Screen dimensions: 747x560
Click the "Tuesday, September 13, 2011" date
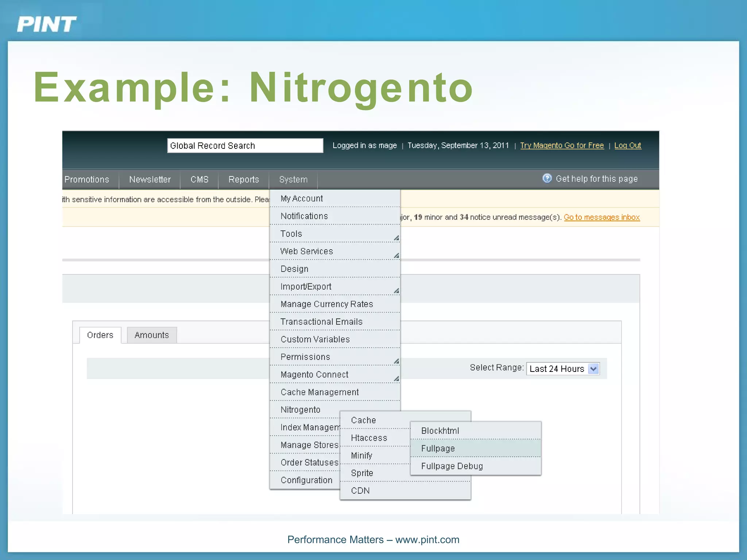point(458,145)
